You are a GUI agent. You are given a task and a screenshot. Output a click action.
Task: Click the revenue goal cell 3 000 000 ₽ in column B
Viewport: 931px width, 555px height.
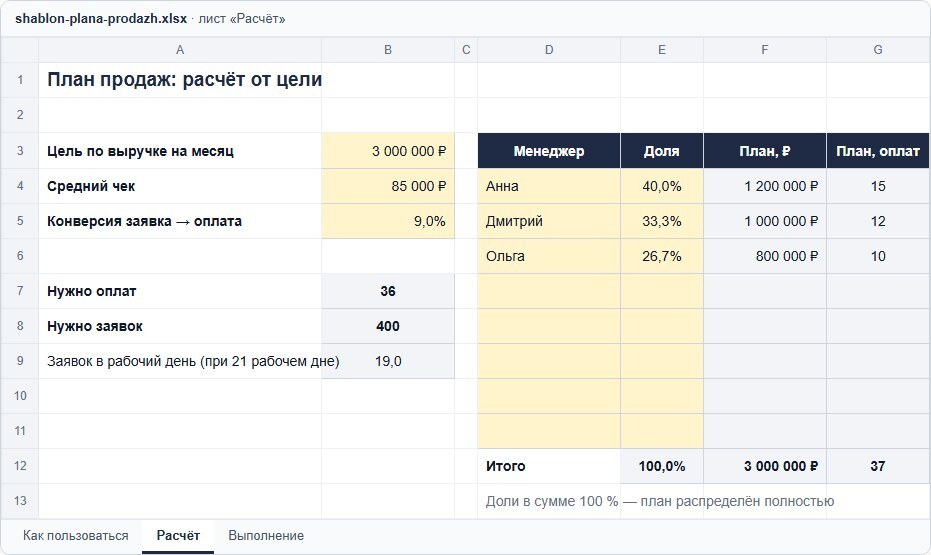click(388, 151)
